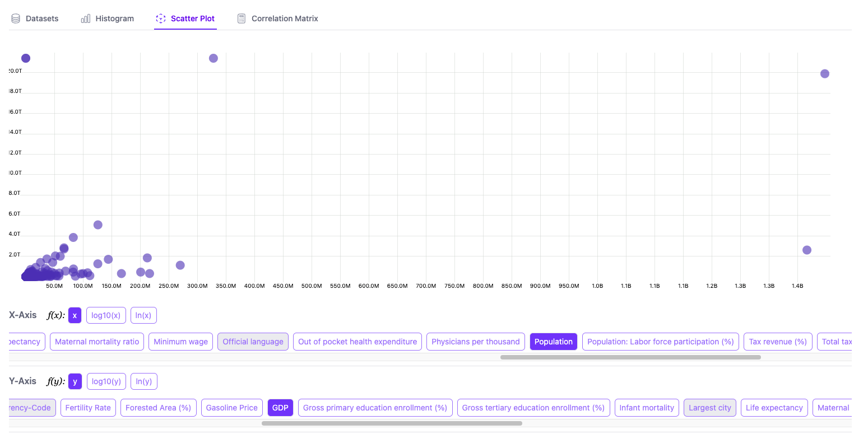Select the Scatter Plot tab
Viewport: 868px width, 434px height.
click(185, 18)
